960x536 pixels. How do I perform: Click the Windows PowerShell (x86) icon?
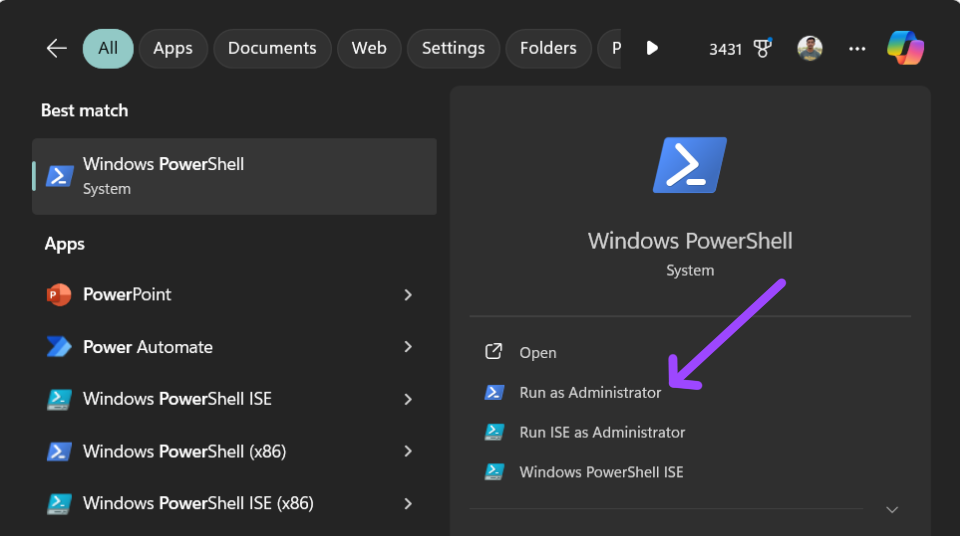[59, 451]
